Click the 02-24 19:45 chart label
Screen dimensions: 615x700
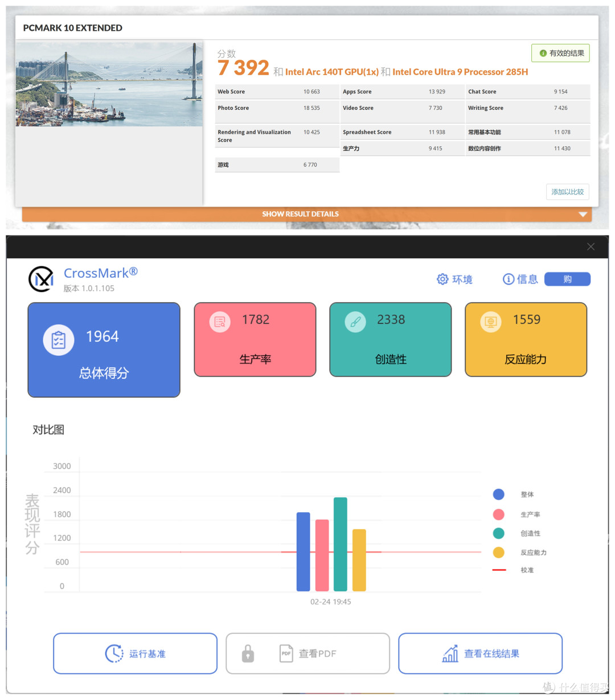tap(330, 602)
